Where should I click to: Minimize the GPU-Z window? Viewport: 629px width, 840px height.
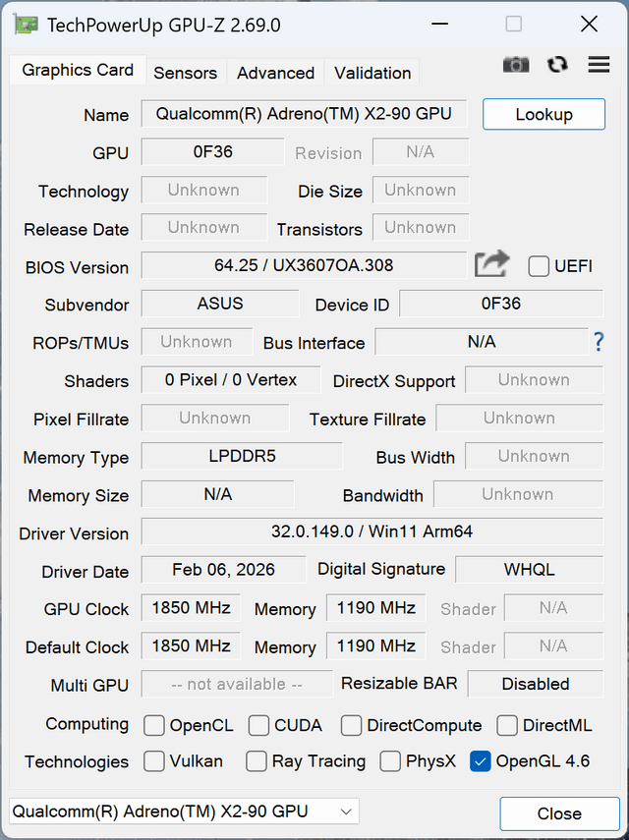(439, 25)
